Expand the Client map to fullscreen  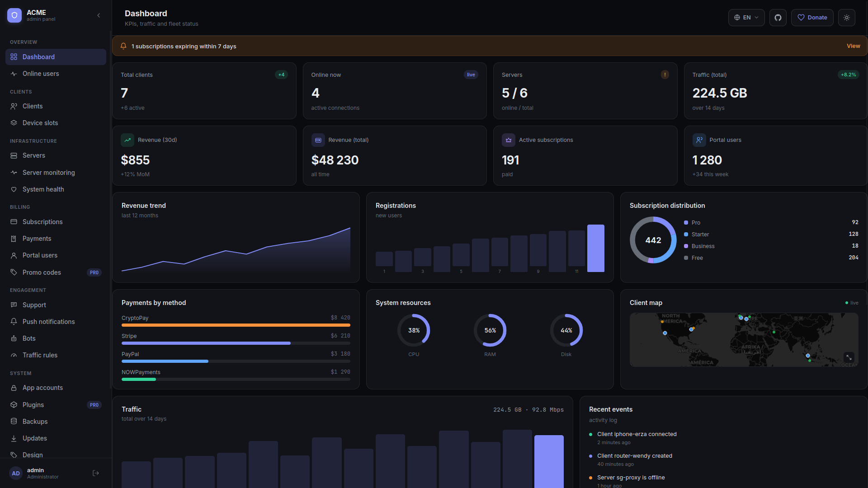849,357
